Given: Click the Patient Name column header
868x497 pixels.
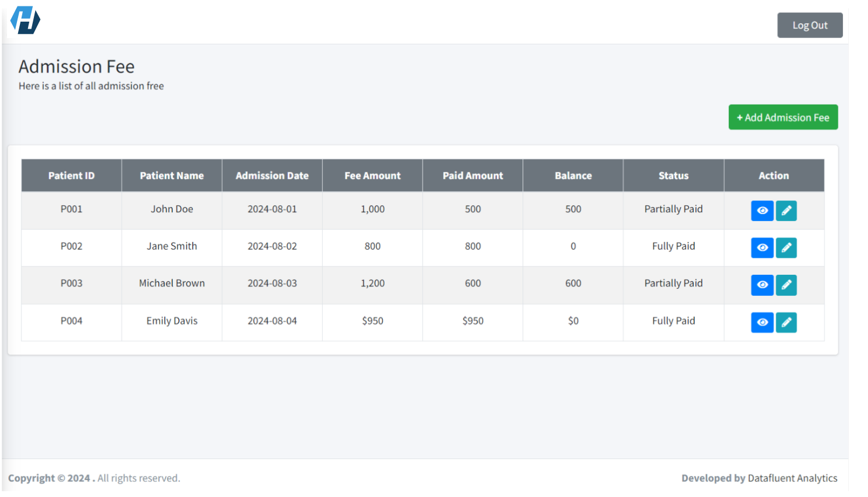Looking at the screenshot, I should (172, 175).
